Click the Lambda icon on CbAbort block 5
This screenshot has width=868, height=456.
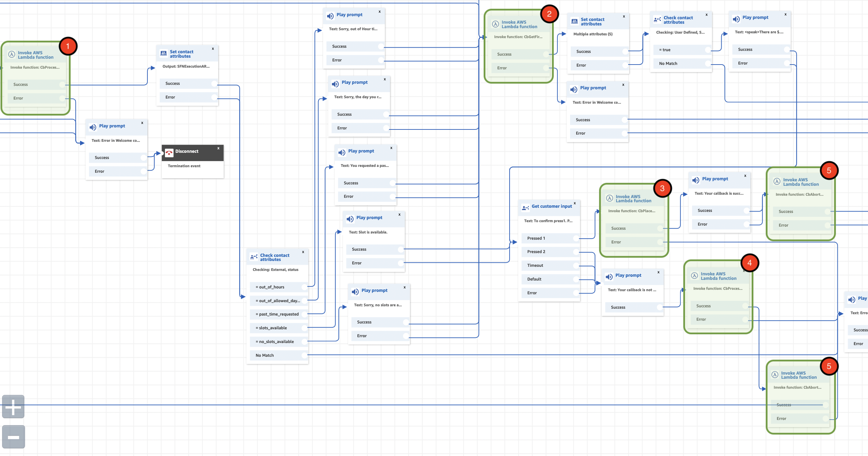[777, 181]
